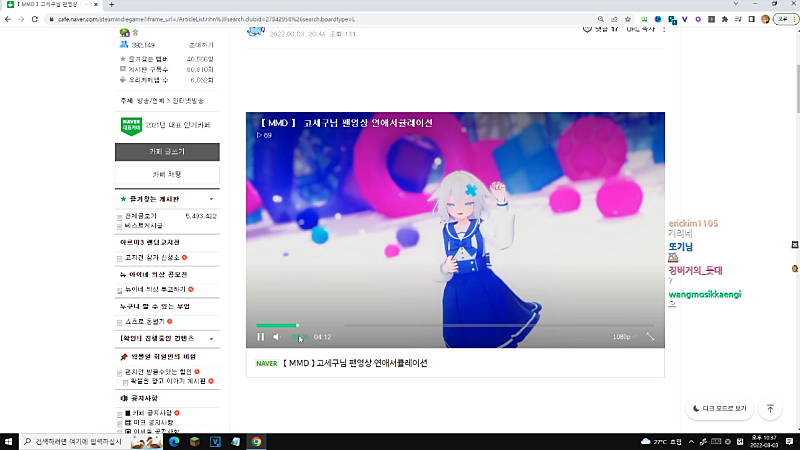Open the zoom magnifier icon in address bar
The height and width of the screenshot is (450, 800).
pos(601,19)
